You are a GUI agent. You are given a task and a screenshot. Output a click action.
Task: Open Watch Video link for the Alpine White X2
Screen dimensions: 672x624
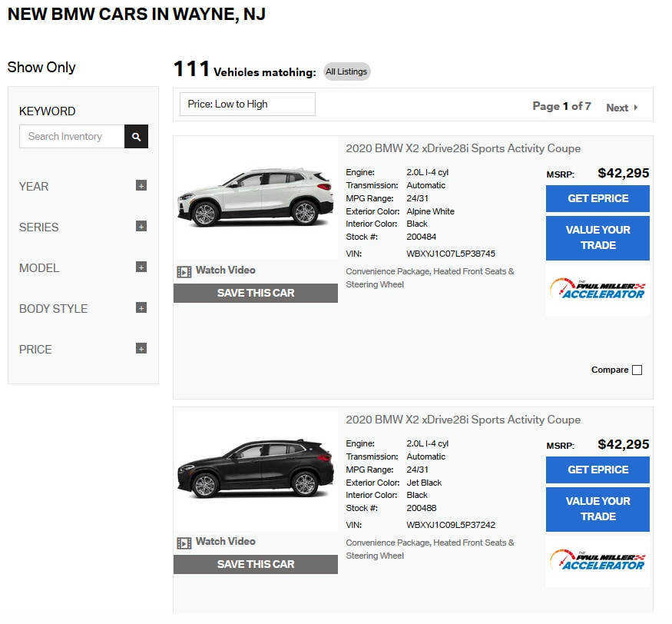pyautogui.click(x=226, y=271)
